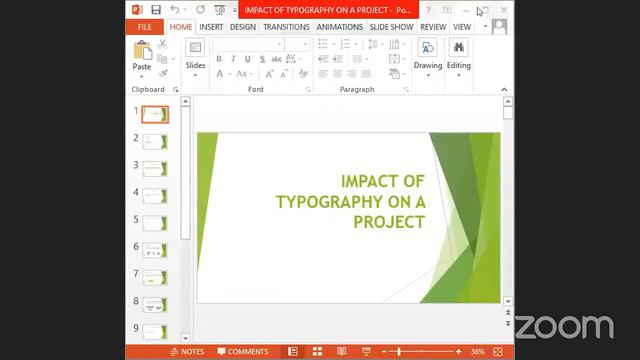Switch to Slide Sorter view
Viewport: 640px width, 360px height.
[x=317, y=351]
